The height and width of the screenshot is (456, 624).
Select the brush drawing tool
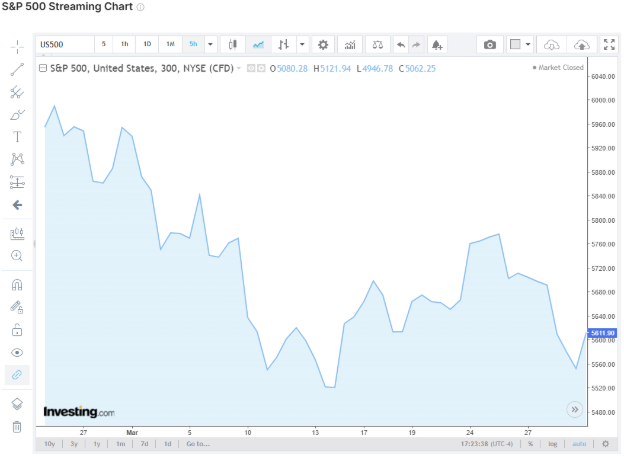pos(17,115)
